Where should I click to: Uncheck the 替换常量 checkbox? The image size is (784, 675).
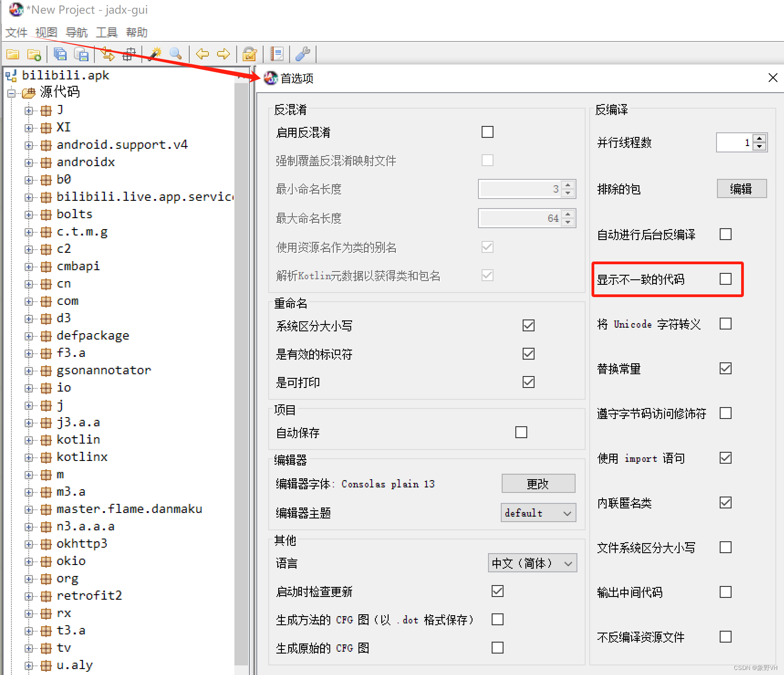[x=726, y=368]
